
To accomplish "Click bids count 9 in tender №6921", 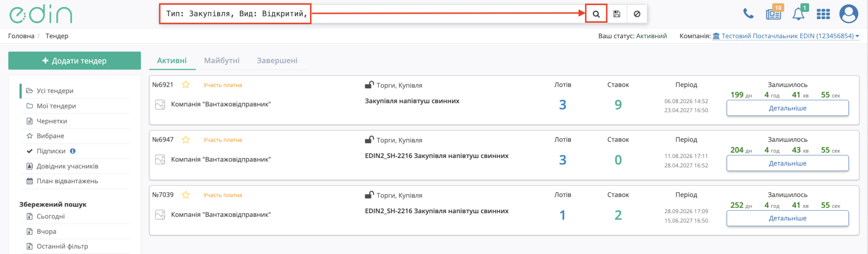I will 618,105.
